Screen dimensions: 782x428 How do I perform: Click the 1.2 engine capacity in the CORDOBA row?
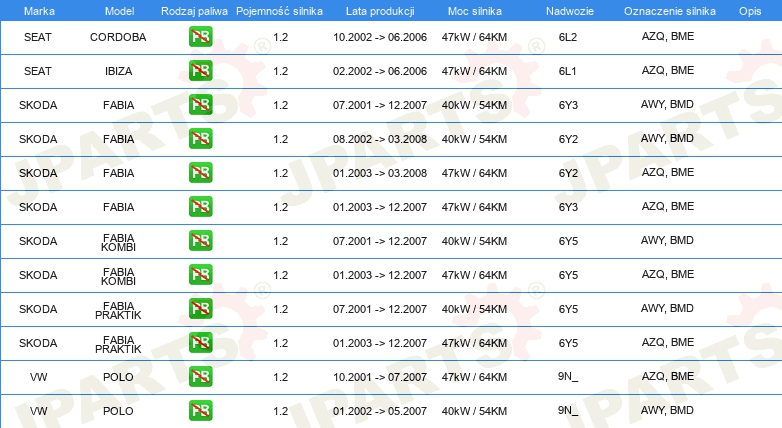(281, 37)
